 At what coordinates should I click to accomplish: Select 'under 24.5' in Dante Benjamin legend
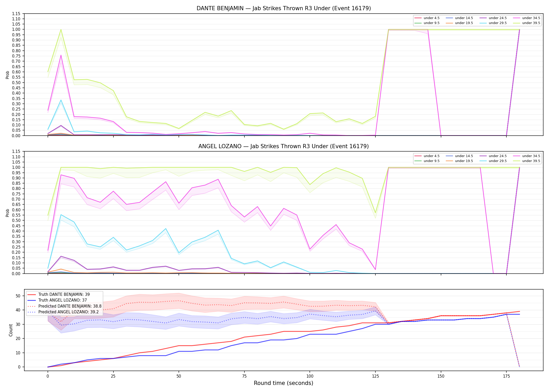tap(498, 18)
